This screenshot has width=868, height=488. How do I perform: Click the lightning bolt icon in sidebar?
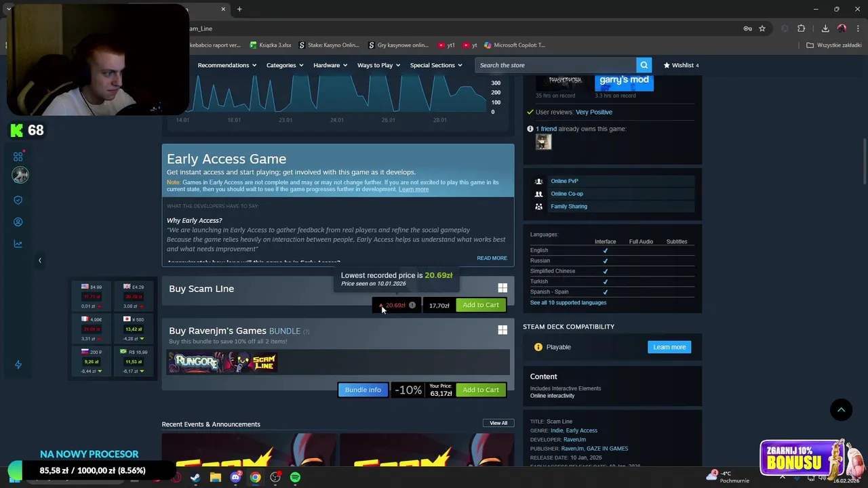click(x=18, y=365)
